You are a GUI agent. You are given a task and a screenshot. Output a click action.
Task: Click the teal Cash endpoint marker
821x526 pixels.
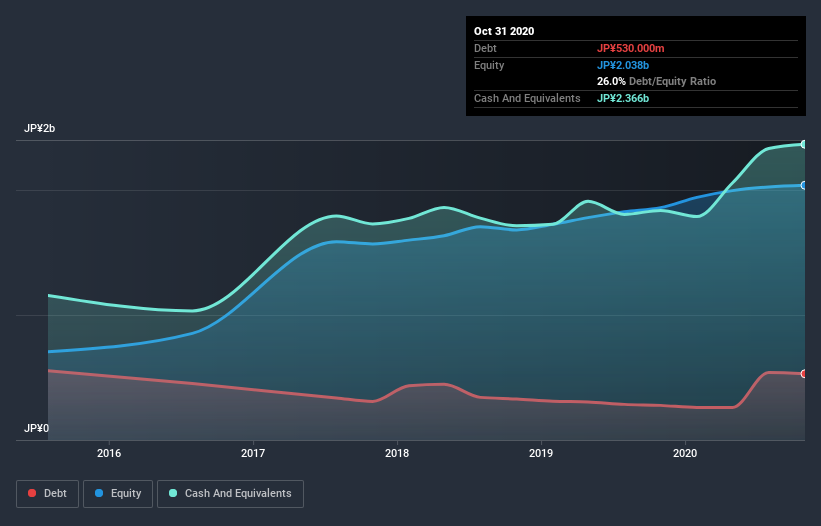point(804,144)
